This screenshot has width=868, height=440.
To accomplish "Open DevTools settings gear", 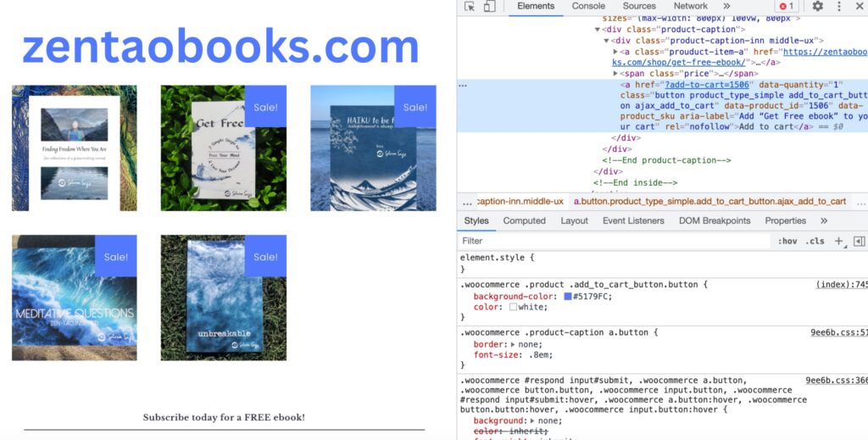I will coord(818,6).
